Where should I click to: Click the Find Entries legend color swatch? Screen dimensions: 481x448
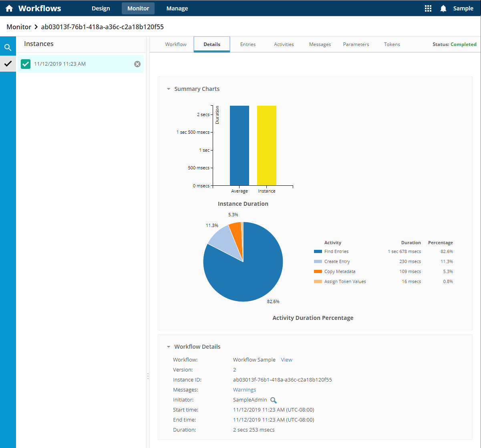(x=318, y=251)
